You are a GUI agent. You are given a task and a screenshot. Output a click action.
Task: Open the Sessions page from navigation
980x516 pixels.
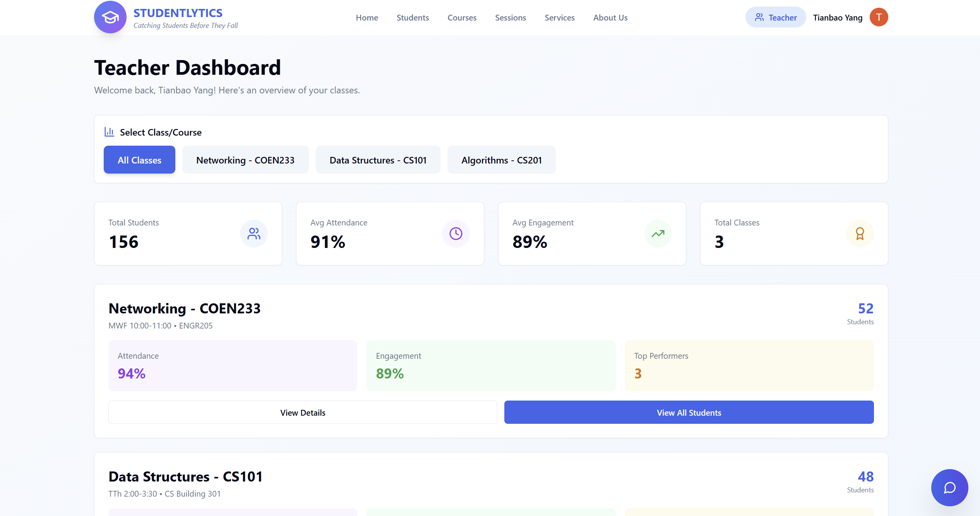click(510, 18)
